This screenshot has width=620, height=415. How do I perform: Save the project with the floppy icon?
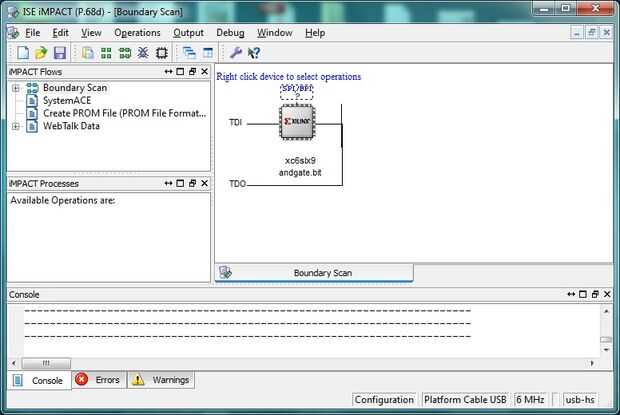click(60, 53)
